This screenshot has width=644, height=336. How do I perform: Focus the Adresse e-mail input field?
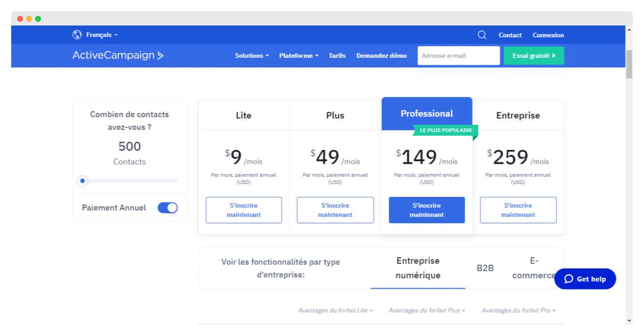[x=459, y=56]
